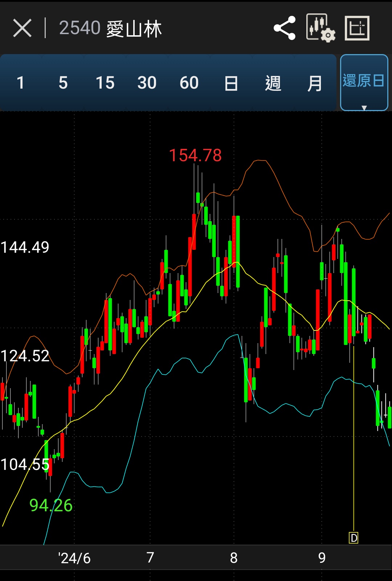Tap the D dividend marker
The height and width of the screenshot is (581, 392).
coord(354,538)
